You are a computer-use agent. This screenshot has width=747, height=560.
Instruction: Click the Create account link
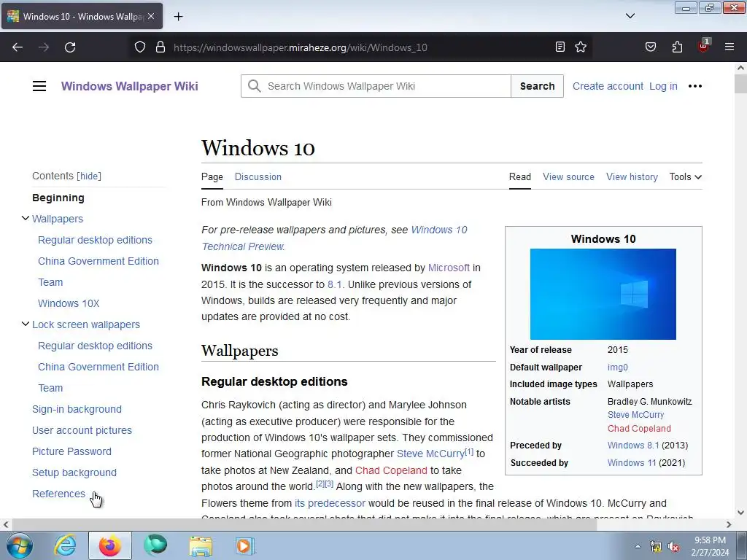[x=608, y=86]
